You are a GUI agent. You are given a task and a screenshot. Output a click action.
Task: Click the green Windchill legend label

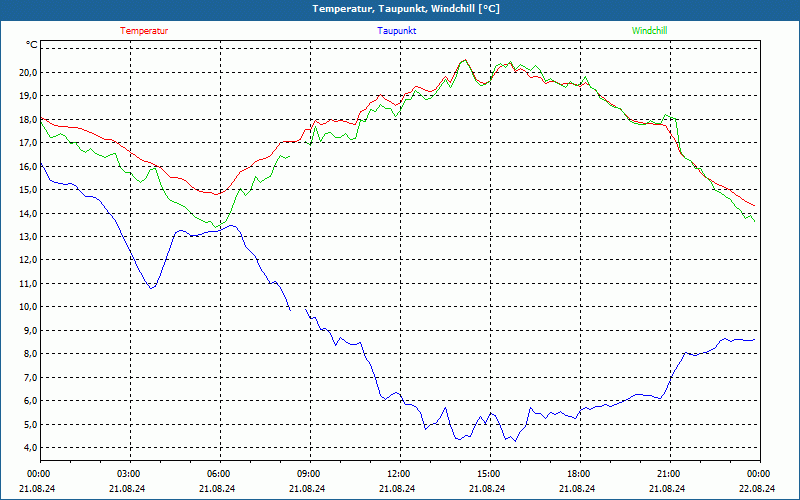coord(649,31)
